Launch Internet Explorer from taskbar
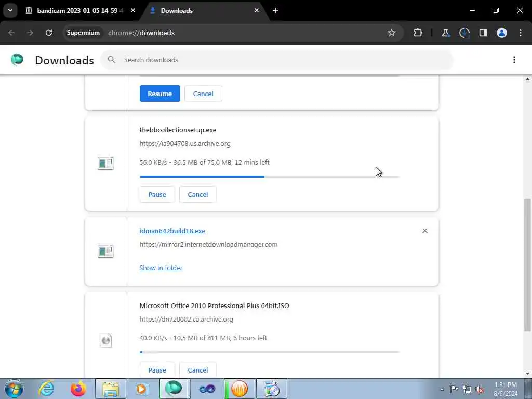The height and width of the screenshot is (399, 532). tap(46, 389)
